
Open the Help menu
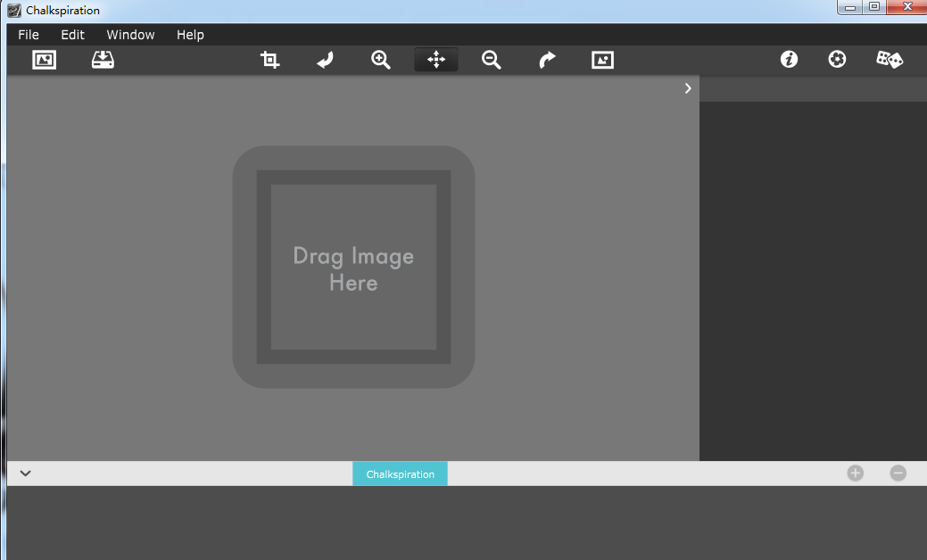(190, 35)
